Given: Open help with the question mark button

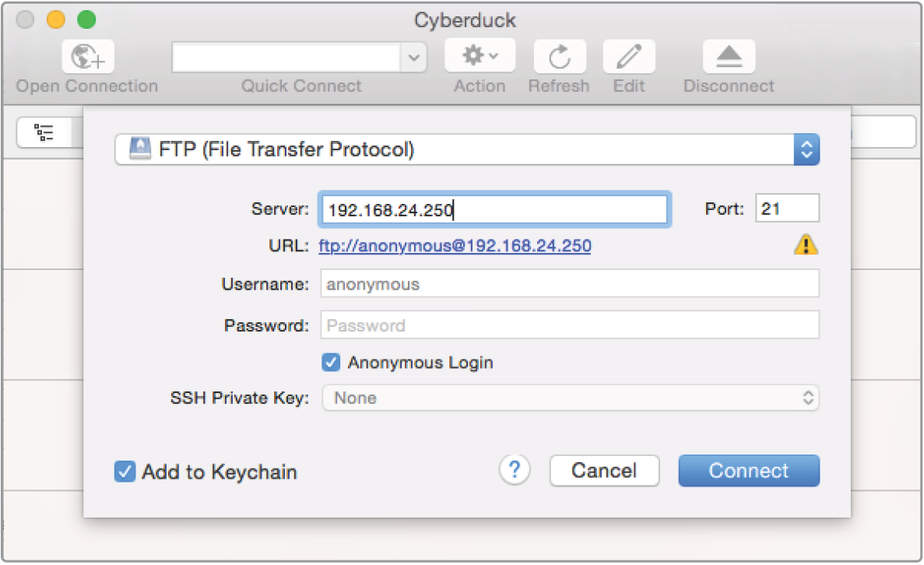Looking at the screenshot, I should click(x=515, y=470).
